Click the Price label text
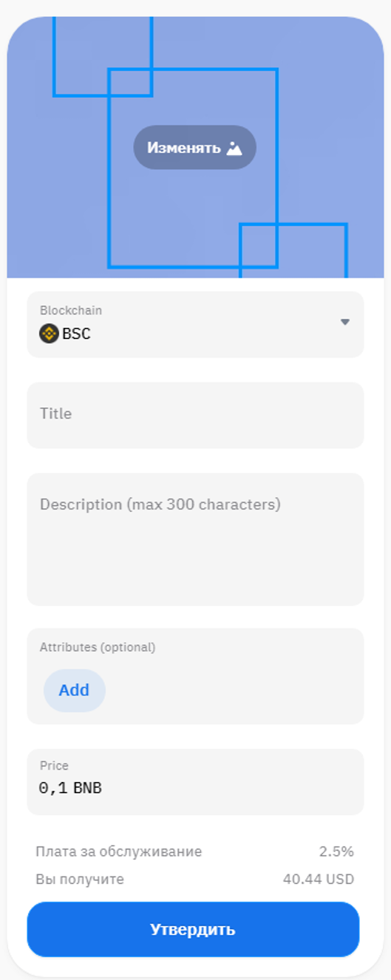Screen dimensions: 391x980 [54, 766]
